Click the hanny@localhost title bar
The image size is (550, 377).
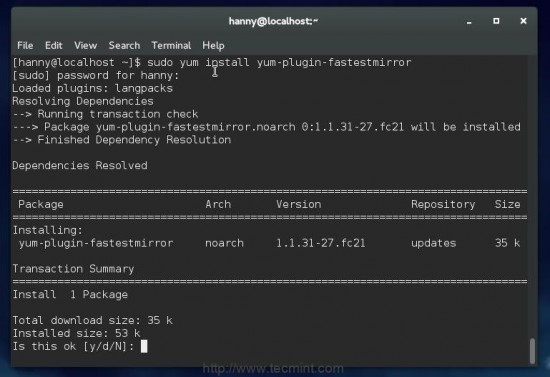coord(273,21)
